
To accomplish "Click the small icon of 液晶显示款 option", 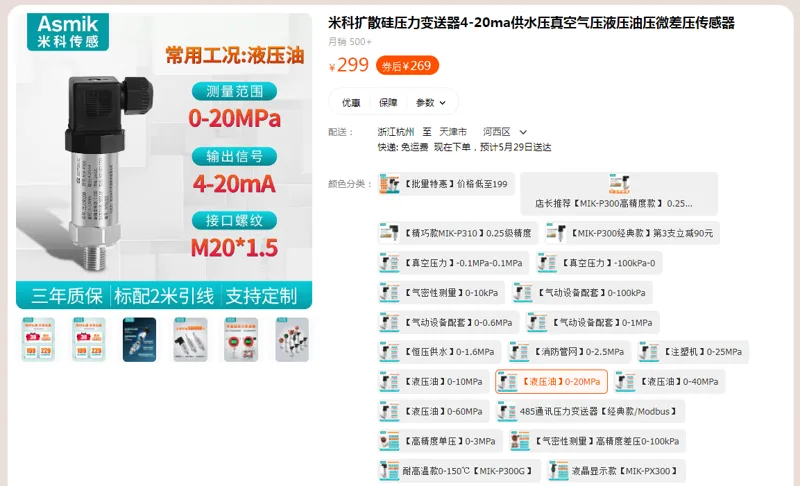I will pos(558,471).
